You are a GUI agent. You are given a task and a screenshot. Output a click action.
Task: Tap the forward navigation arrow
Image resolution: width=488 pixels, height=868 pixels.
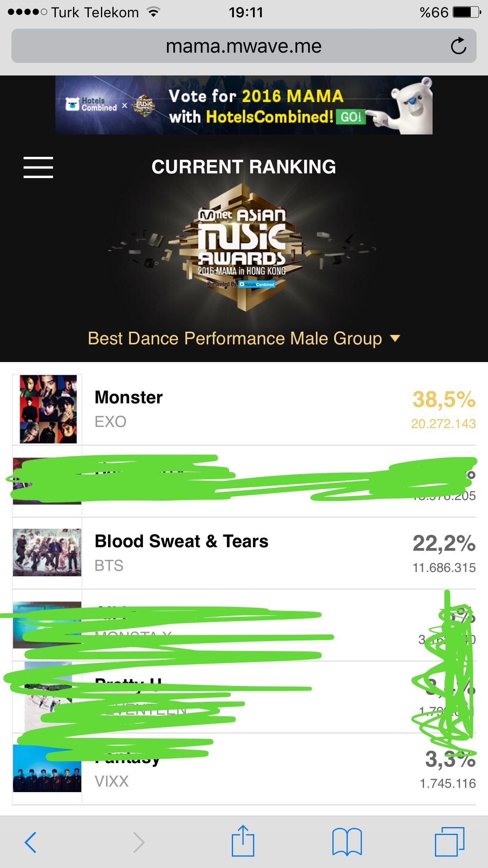pyautogui.click(x=139, y=842)
